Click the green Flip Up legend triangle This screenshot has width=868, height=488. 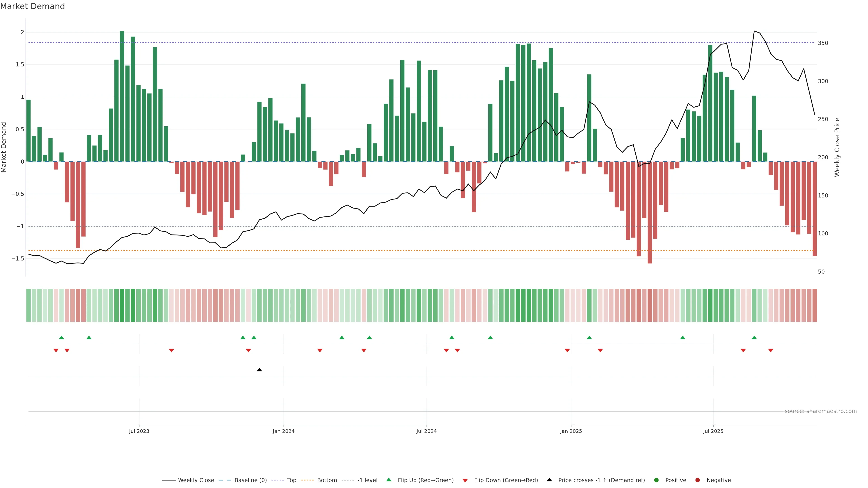(x=389, y=480)
